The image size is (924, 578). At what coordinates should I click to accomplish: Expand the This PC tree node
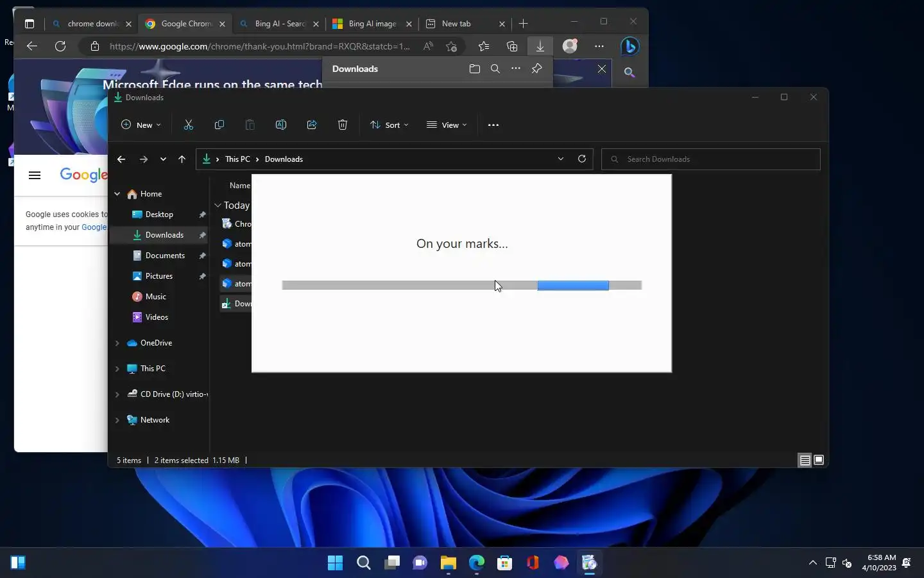(117, 369)
